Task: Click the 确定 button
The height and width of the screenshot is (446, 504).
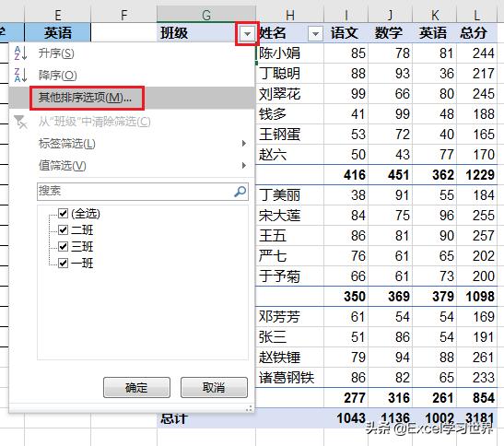Action: coord(136,387)
